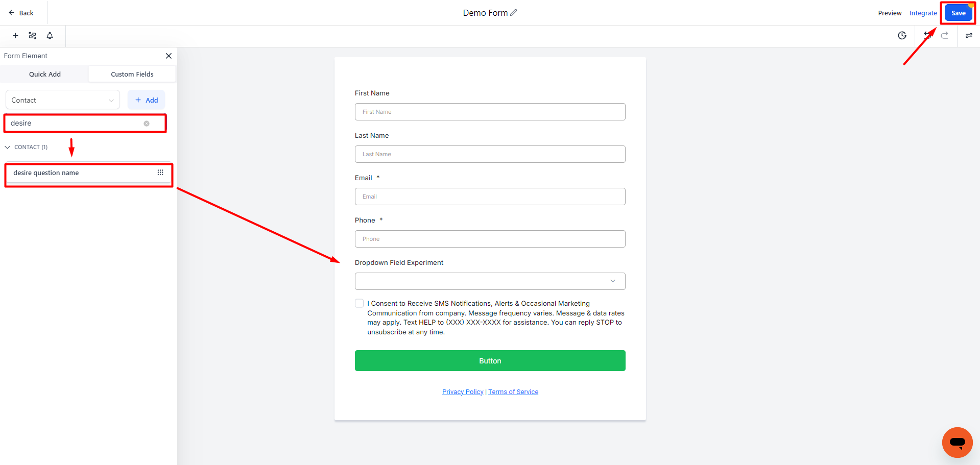Clear the desire search text
This screenshot has width=980, height=465.
[x=147, y=124]
